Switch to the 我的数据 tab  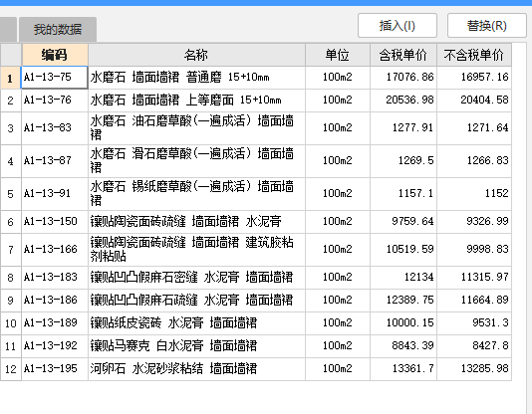tap(58, 30)
